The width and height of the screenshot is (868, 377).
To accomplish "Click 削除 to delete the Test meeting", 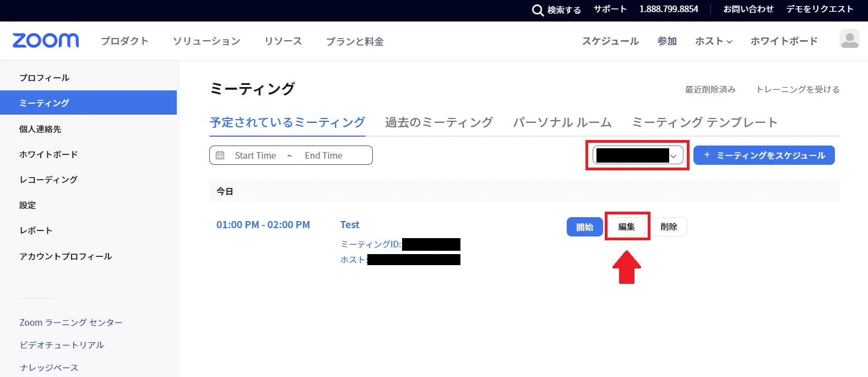I will (669, 227).
